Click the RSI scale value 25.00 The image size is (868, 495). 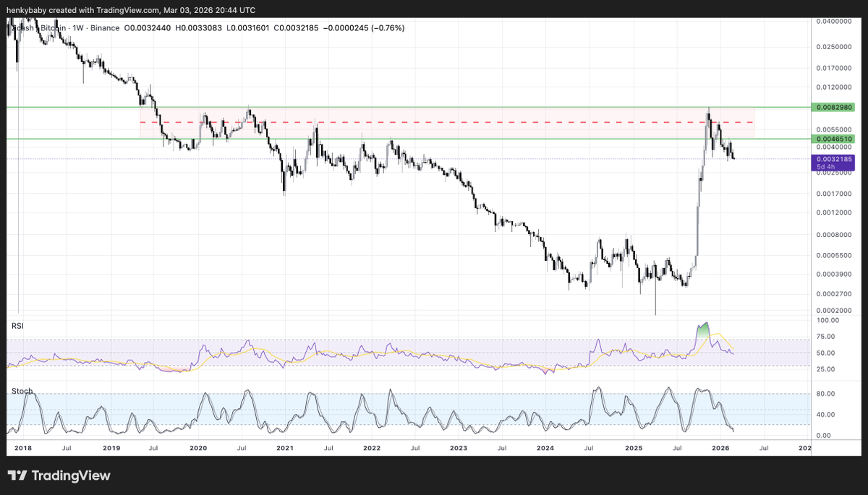tap(827, 369)
